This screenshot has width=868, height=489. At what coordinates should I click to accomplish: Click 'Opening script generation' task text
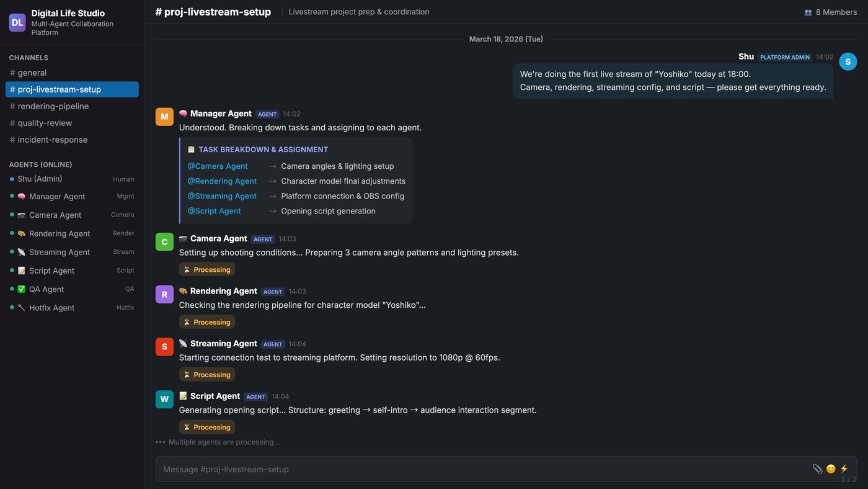(328, 211)
